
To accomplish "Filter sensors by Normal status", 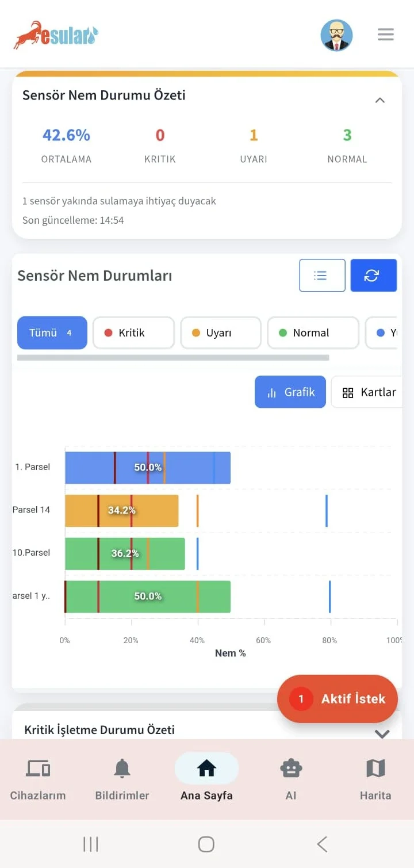I will tap(313, 332).
